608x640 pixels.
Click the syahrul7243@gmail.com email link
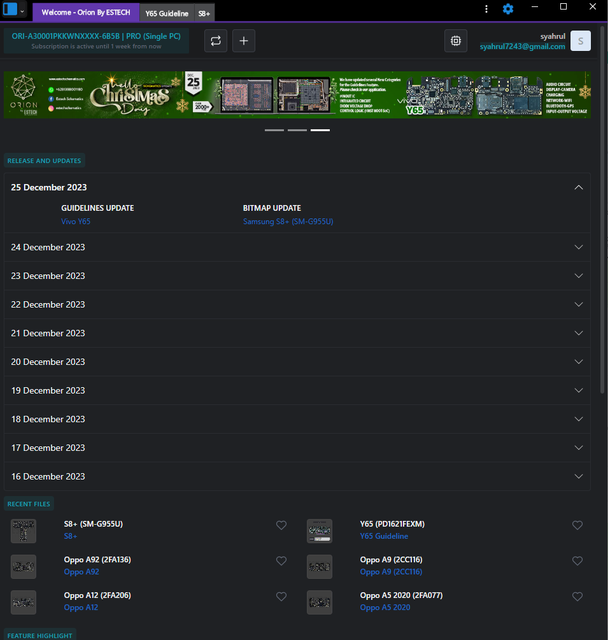pyautogui.click(x=522, y=47)
